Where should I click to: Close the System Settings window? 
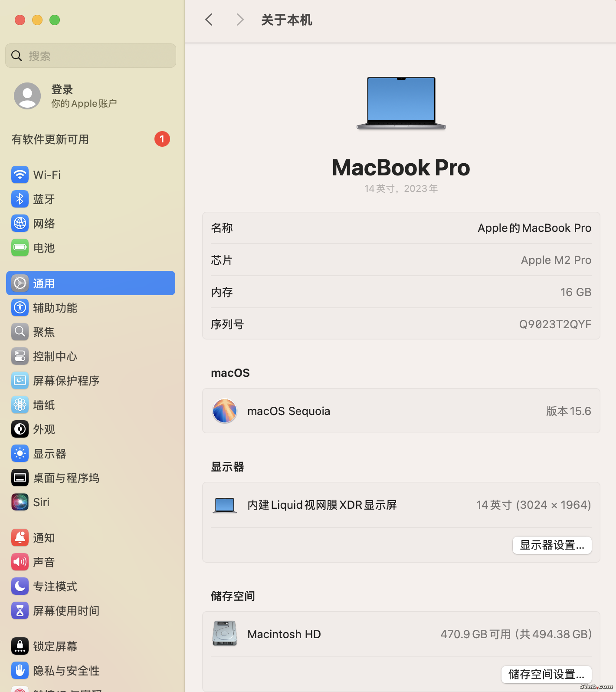(20, 20)
